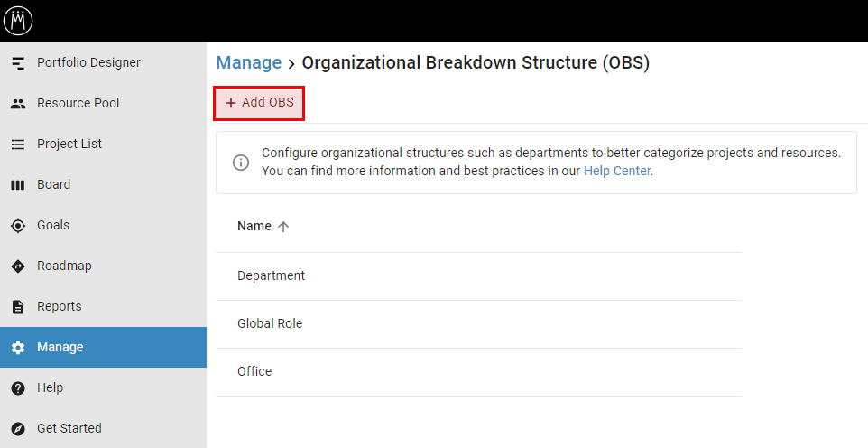Image resolution: width=868 pixels, height=448 pixels.
Task: Select the Office row
Action: 254,371
